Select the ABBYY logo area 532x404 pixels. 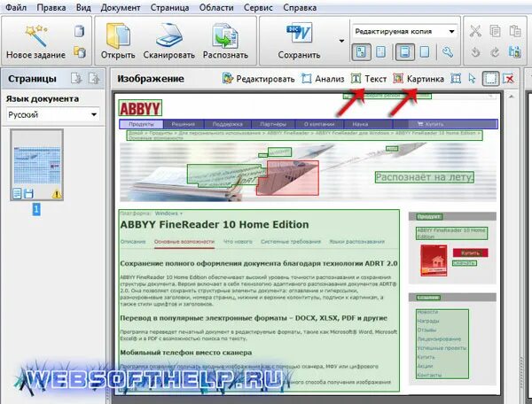click(140, 108)
